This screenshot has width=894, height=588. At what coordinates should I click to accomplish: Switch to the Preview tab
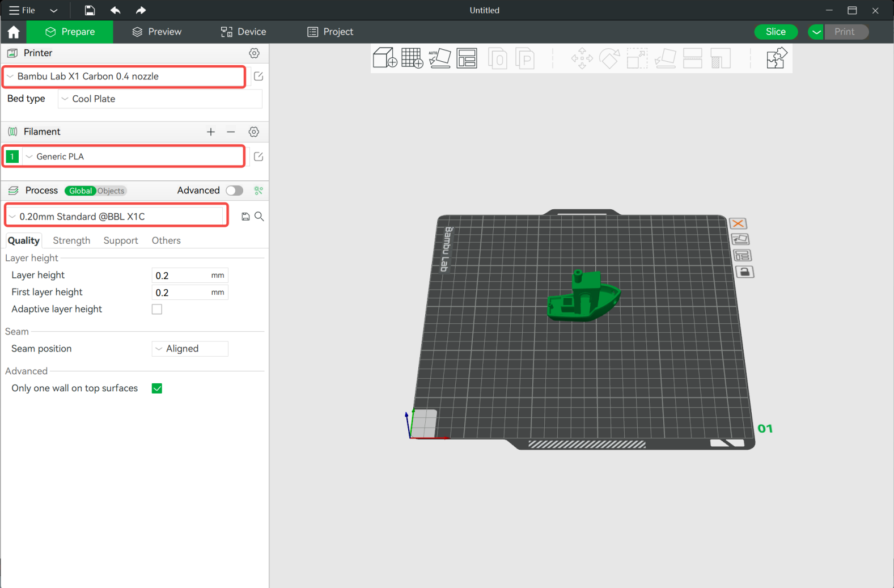coord(156,32)
